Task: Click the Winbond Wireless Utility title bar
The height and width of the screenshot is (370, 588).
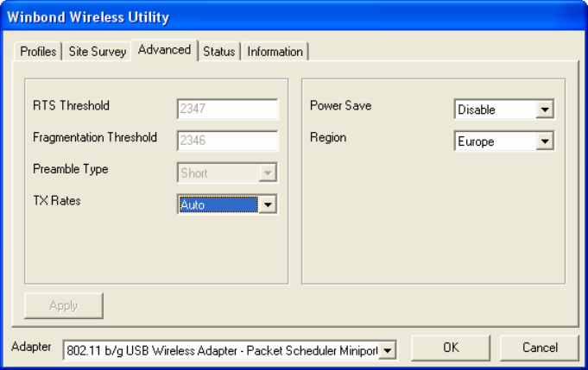Action: point(294,17)
